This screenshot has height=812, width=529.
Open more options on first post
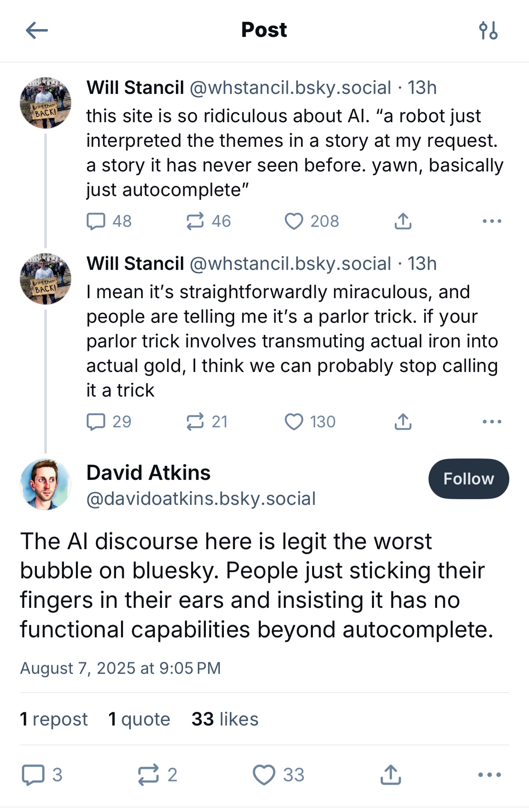(x=492, y=221)
